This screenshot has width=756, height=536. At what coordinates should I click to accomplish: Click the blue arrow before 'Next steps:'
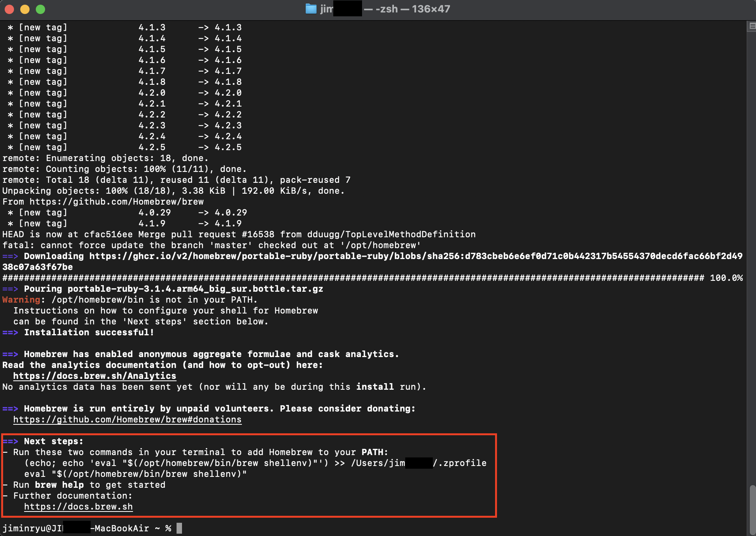[10, 441]
